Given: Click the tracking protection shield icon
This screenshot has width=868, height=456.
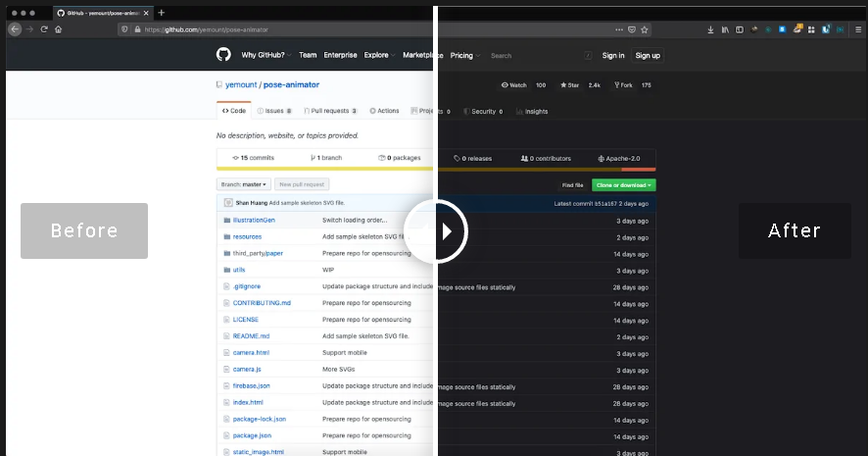Looking at the screenshot, I should [x=124, y=29].
